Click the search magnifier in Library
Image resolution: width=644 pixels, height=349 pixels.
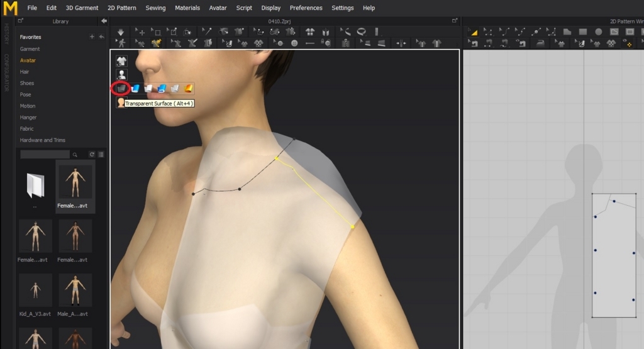tap(75, 155)
